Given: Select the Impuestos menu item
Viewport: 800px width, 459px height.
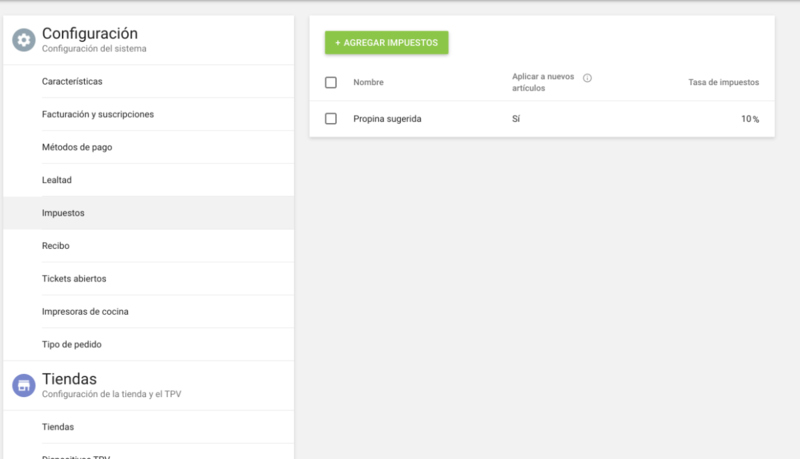Looking at the screenshot, I should tap(63, 213).
